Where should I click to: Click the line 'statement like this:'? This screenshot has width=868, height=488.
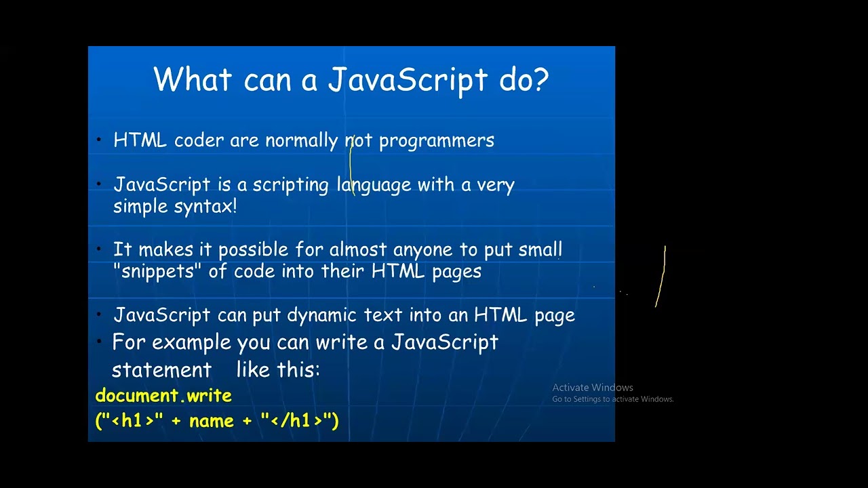pyautogui.click(x=216, y=370)
